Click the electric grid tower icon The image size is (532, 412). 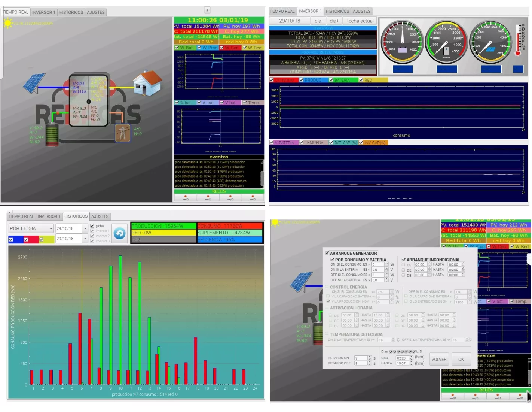click(x=122, y=133)
